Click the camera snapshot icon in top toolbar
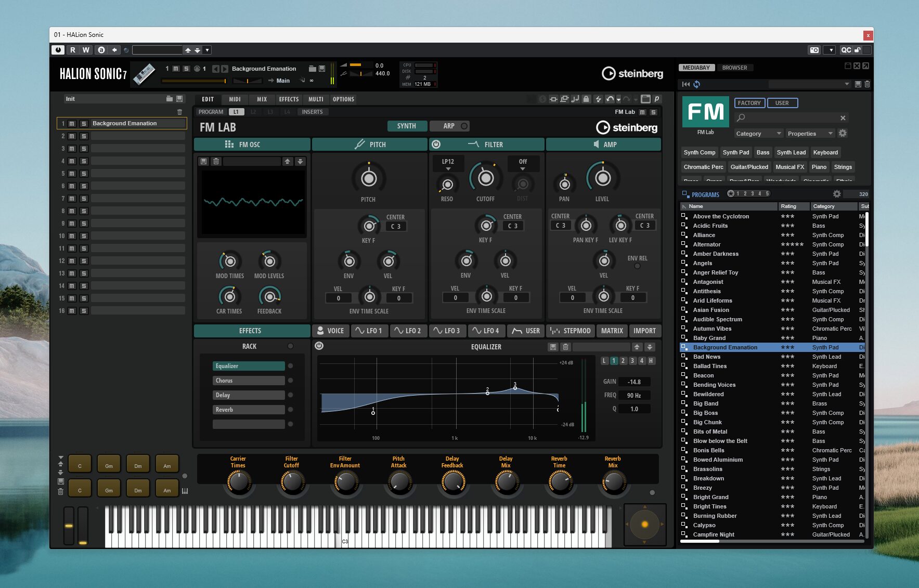919x588 pixels. pyautogui.click(x=814, y=50)
